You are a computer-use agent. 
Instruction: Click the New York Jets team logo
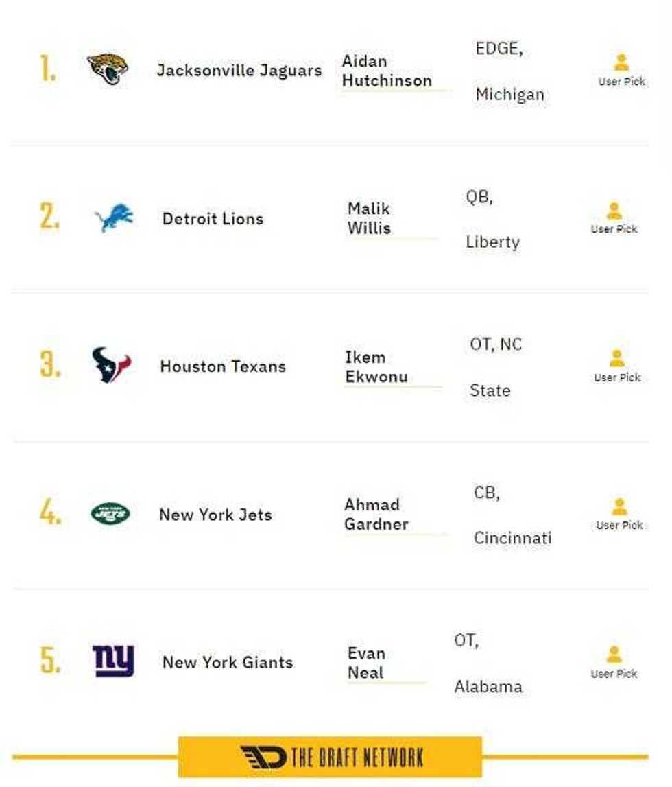click(108, 514)
